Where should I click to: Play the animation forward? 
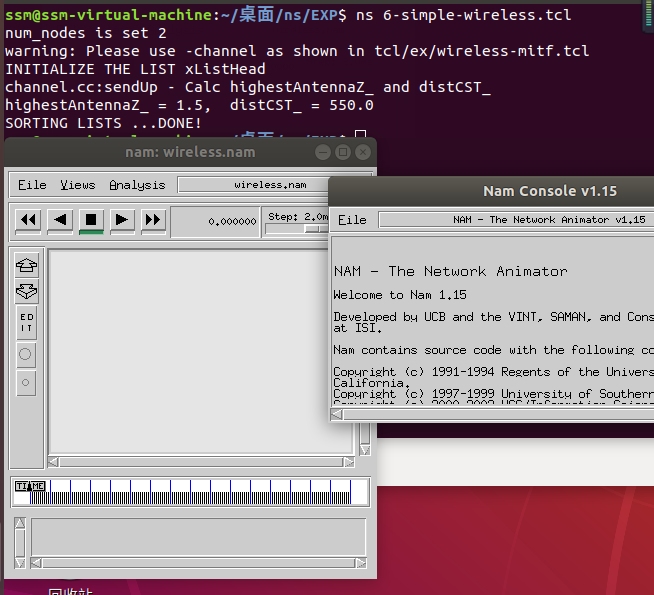122,220
